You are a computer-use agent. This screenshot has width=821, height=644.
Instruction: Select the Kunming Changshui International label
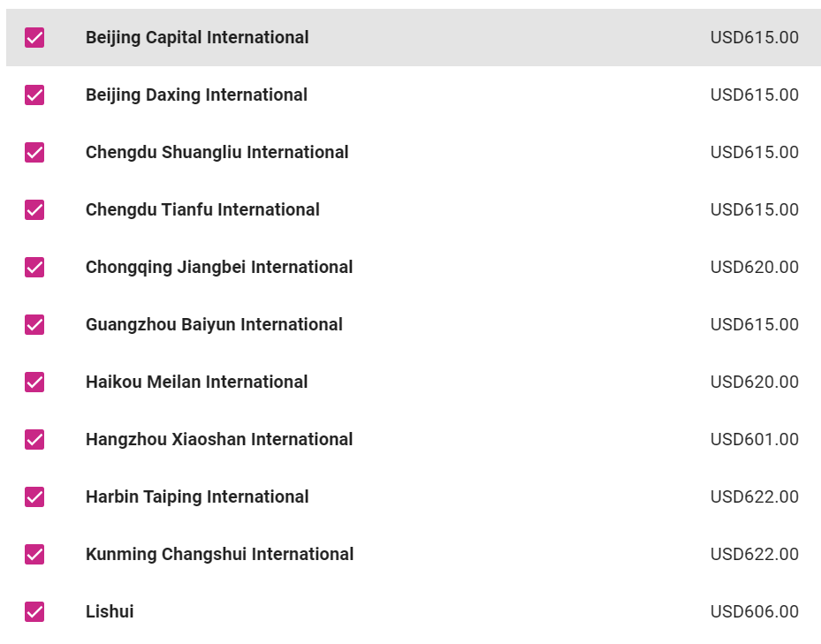219,554
